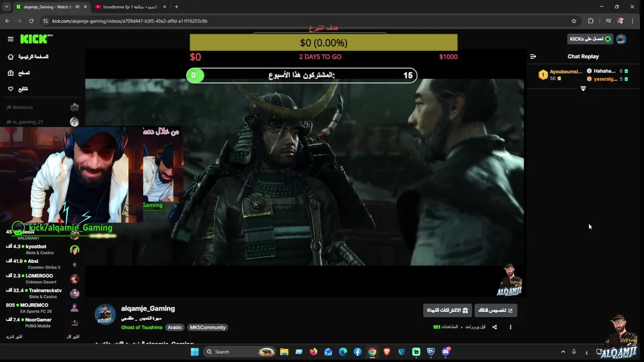Open Chrome three-dot menu
Viewport: 644px width, 362px height.
point(632,21)
